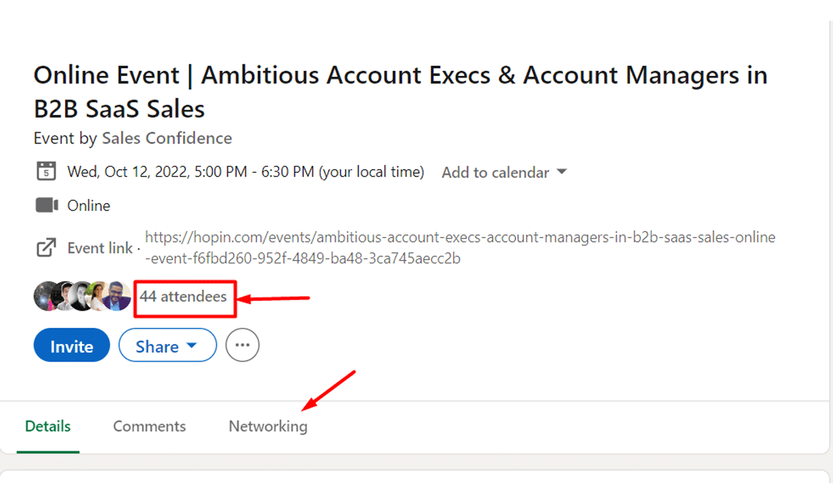The image size is (833, 504).
Task: Click the calendar icon beside the event date
Action: 46,172
